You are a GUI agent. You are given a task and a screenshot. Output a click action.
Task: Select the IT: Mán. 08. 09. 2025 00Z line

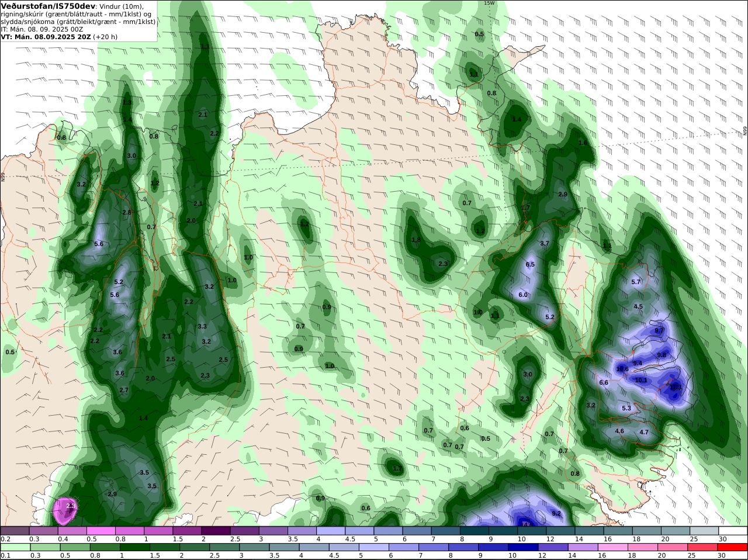[41, 29]
